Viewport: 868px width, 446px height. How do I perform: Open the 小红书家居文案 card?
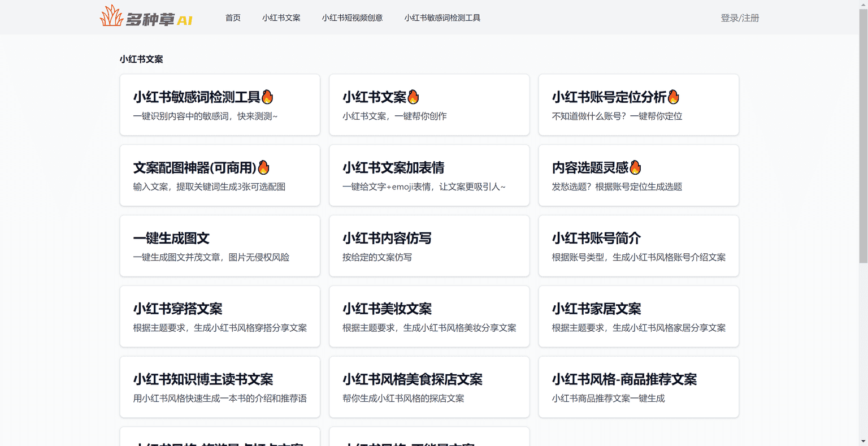(x=639, y=317)
